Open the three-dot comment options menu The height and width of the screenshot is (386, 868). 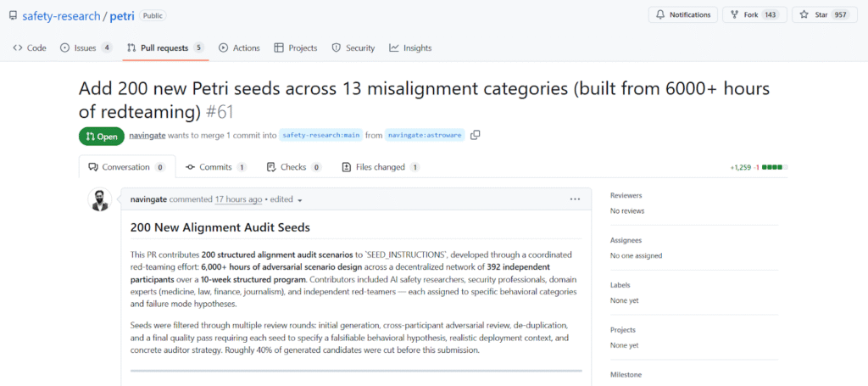575,199
